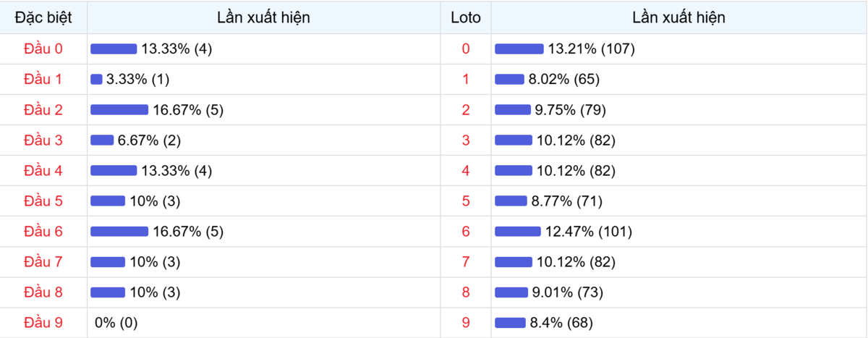Click the red Loto number 6

(x=465, y=232)
